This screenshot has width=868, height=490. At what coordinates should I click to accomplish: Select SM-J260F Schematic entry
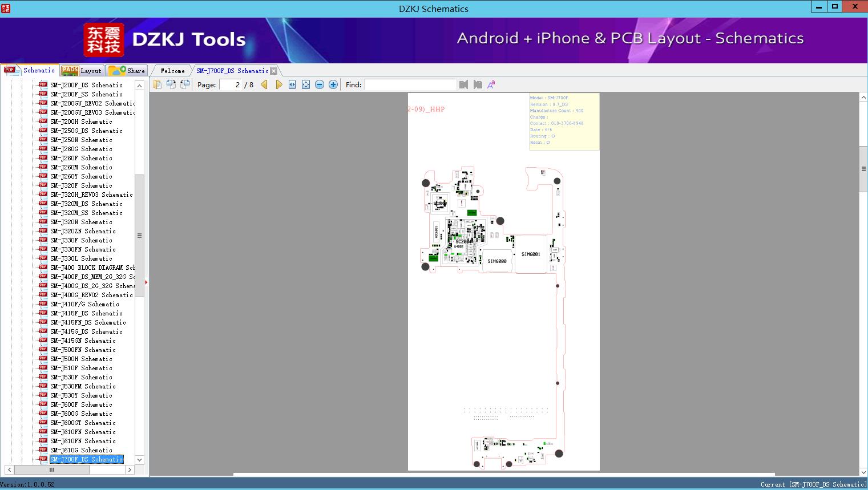81,158
